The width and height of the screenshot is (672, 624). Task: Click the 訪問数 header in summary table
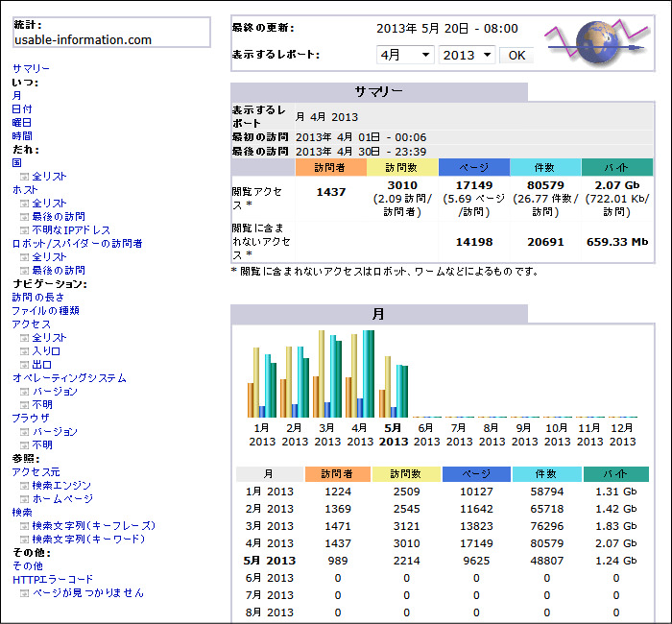coord(401,168)
